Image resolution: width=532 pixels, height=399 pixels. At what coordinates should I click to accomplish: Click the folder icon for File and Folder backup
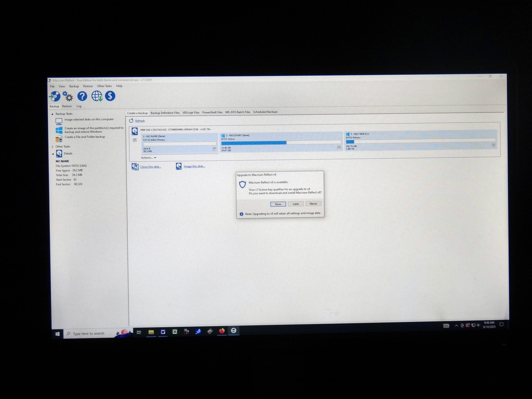[x=59, y=139]
